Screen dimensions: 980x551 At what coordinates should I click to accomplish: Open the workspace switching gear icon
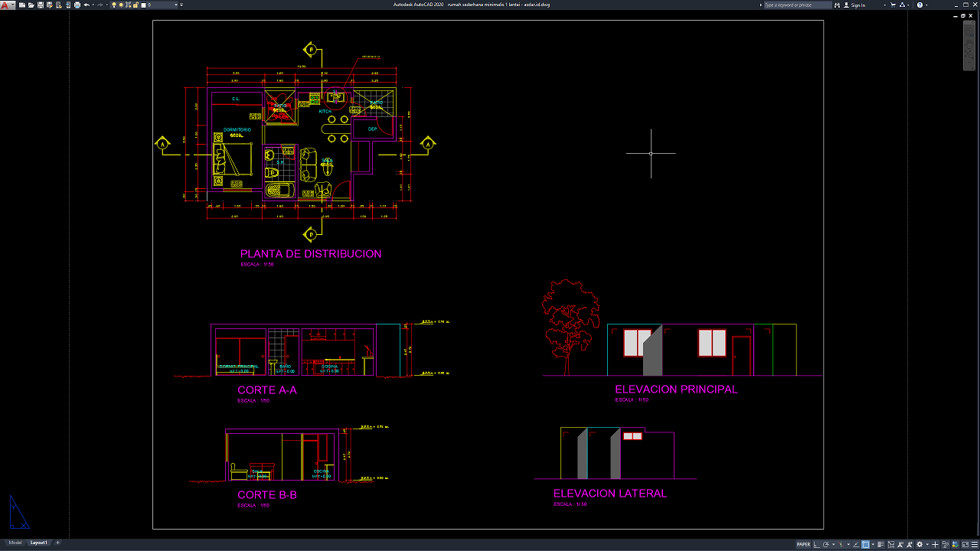pyautogui.click(x=920, y=545)
